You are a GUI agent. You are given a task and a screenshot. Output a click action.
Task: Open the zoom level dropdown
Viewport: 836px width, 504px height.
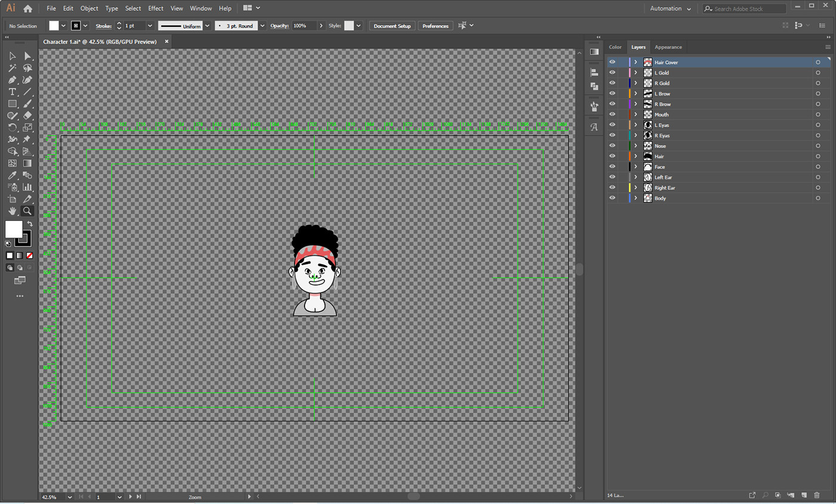70,497
